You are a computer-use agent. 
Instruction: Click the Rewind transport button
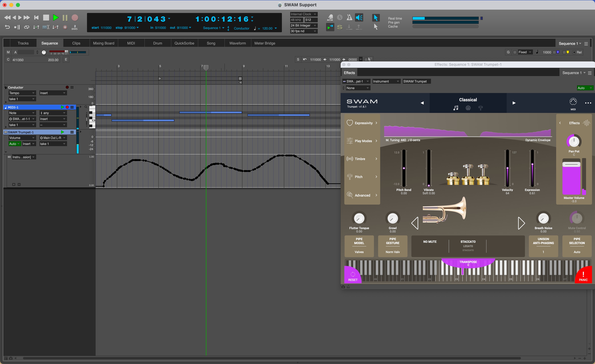point(7,18)
